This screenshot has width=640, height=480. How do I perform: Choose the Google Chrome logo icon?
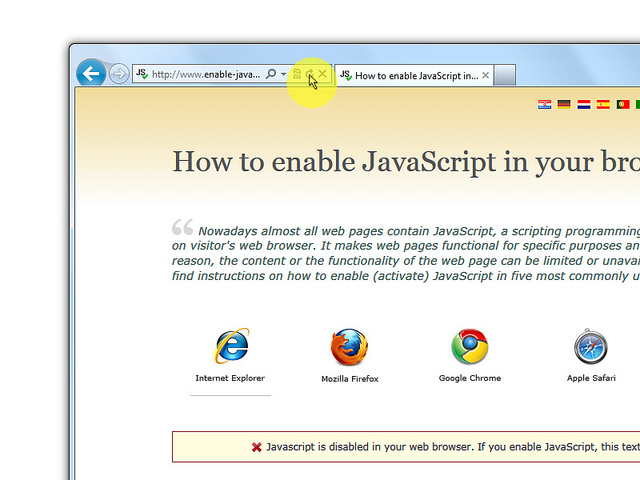tap(470, 347)
